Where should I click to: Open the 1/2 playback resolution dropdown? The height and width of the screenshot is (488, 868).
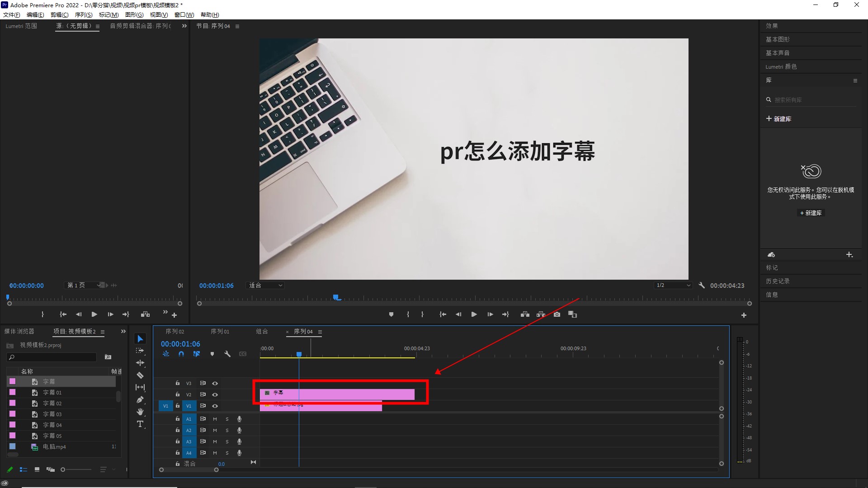(673, 286)
